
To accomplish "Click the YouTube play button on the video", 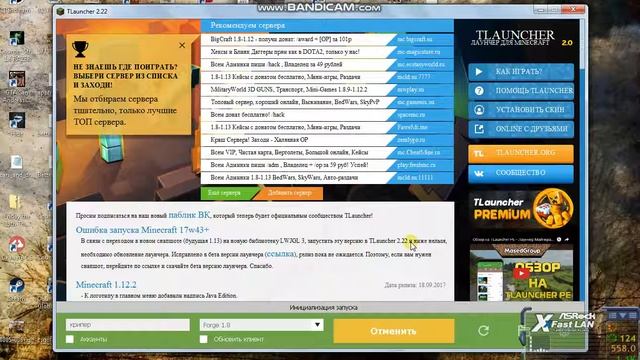I will tap(521, 273).
